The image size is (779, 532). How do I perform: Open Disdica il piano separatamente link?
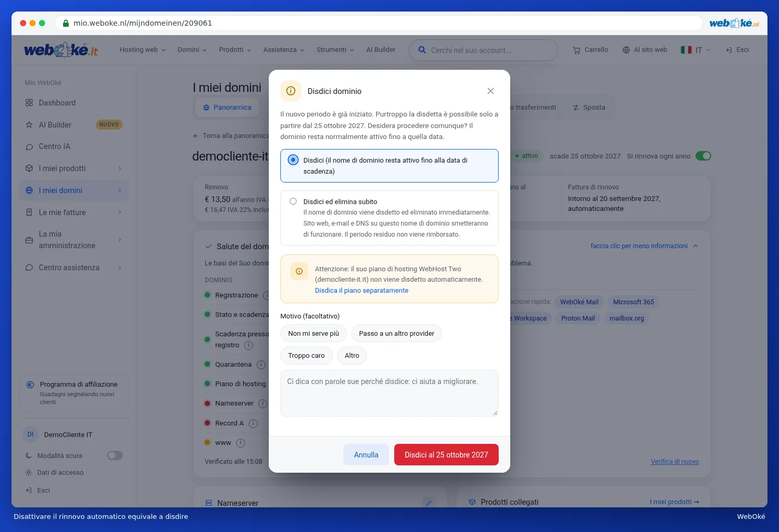pos(362,291)
